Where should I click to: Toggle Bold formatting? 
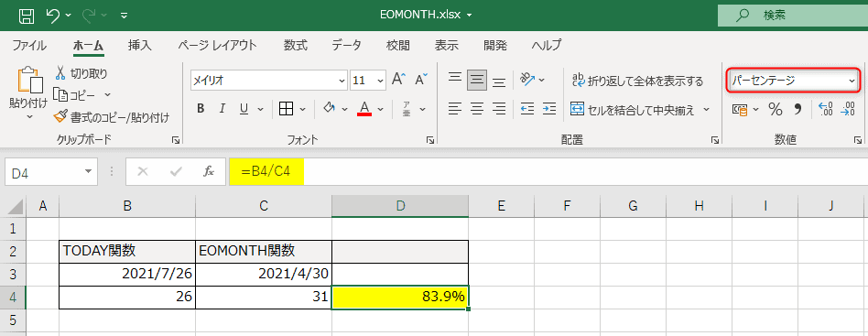(x=201, y=109)
